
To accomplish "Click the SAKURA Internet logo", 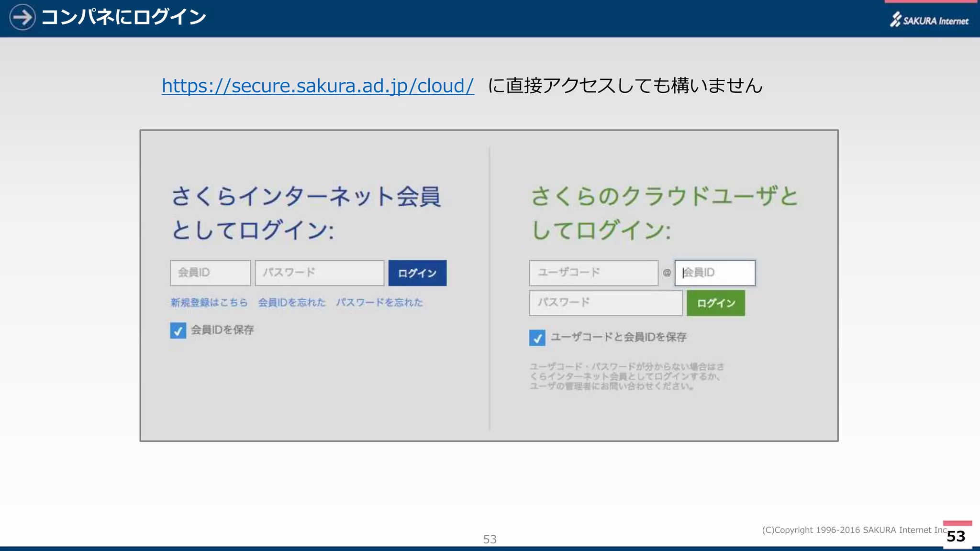I will pyautogui.click(x=929, y=20).
